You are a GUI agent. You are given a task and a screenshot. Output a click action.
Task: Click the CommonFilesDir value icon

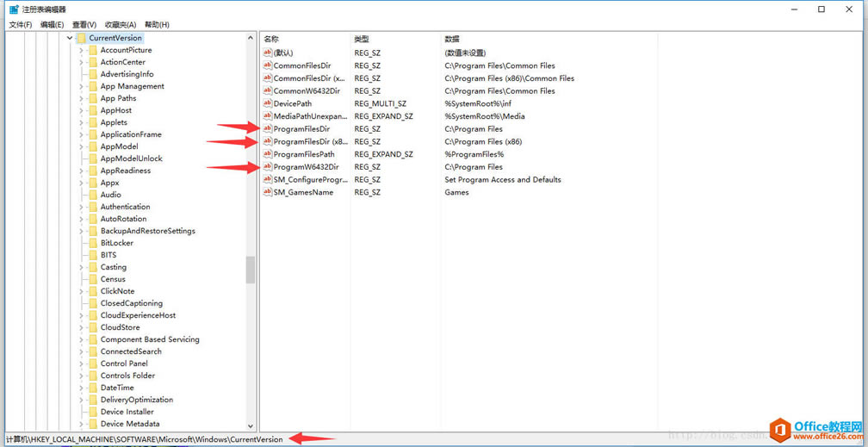coord(268,65)
